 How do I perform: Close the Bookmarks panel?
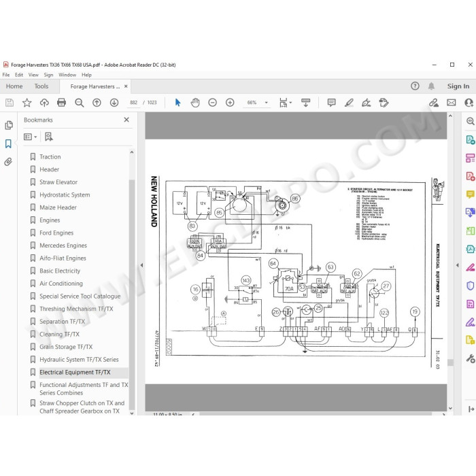coord(126,120)
